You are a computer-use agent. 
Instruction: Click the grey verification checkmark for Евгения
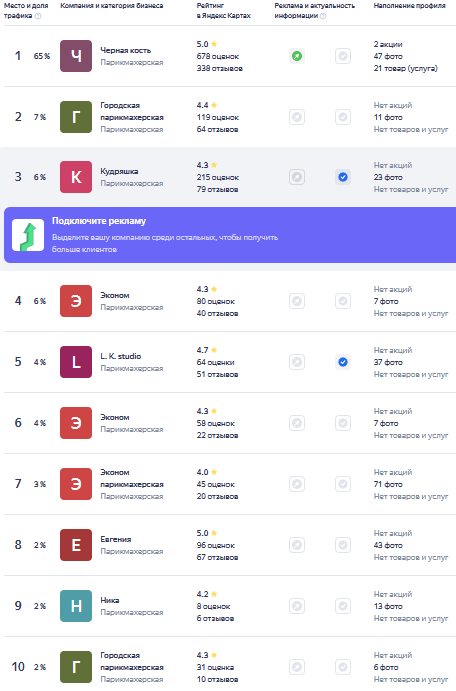[343, 545]
